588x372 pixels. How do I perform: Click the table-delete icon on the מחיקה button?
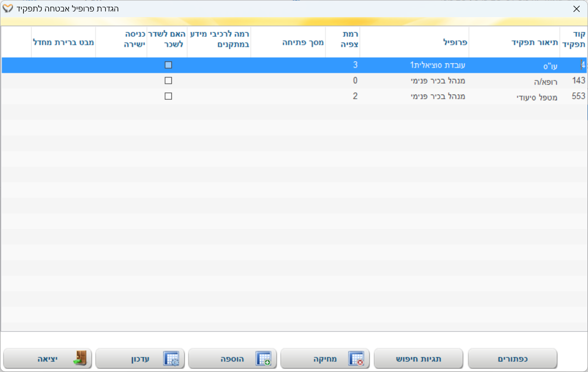point(356,358)
